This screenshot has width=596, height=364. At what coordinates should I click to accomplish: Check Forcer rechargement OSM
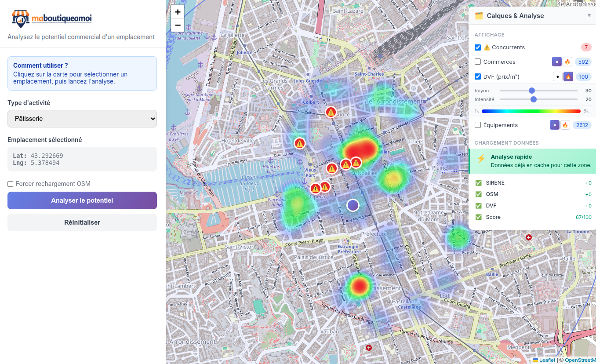pyautogui.click(x=11, y=184)
